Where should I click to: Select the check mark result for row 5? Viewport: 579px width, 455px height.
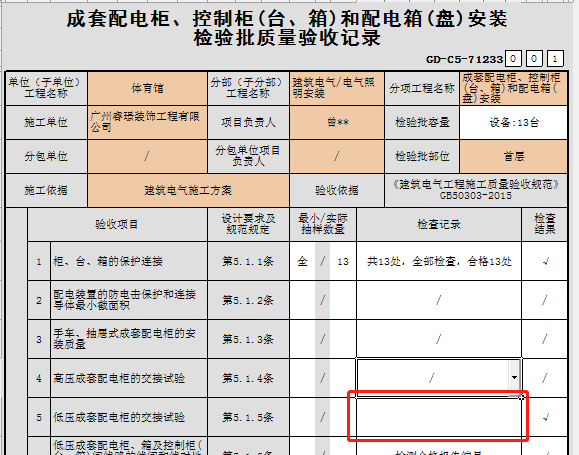point(545,417)
